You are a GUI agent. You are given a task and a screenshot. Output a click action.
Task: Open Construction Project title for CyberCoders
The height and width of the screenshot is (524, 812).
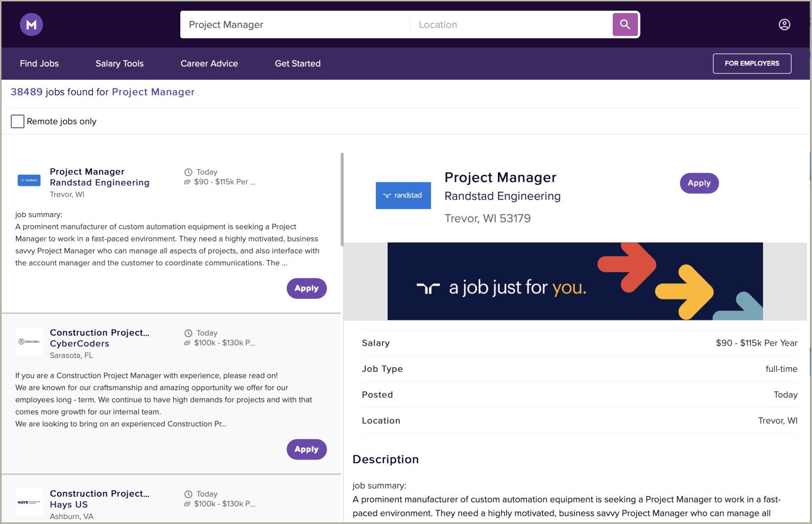pyautogui.click(x=100, y=332)
